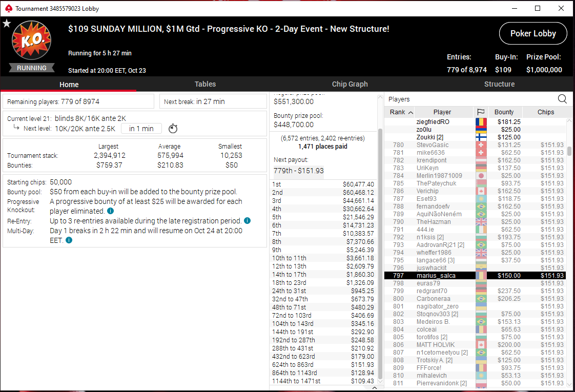This screenshot has height=392, width=575.
Task: Click the PokerStars spade logo in title bar
Action: (x=8, y=8)
